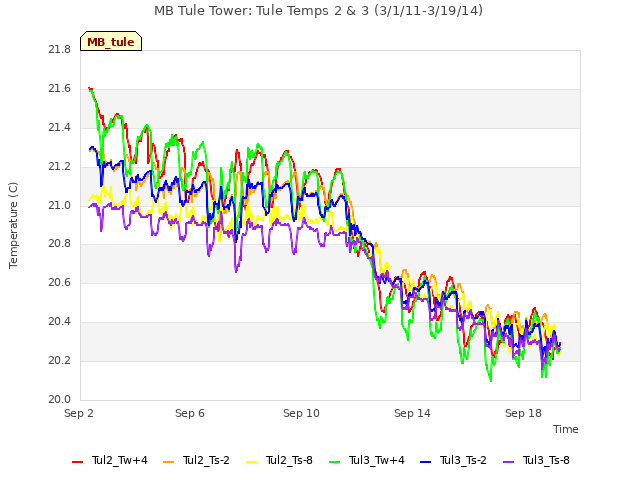Click the Sep 10 x-axis tick label
Image resolution: width=640 pixels, height=480 pixels.
(x=301, y=413)
